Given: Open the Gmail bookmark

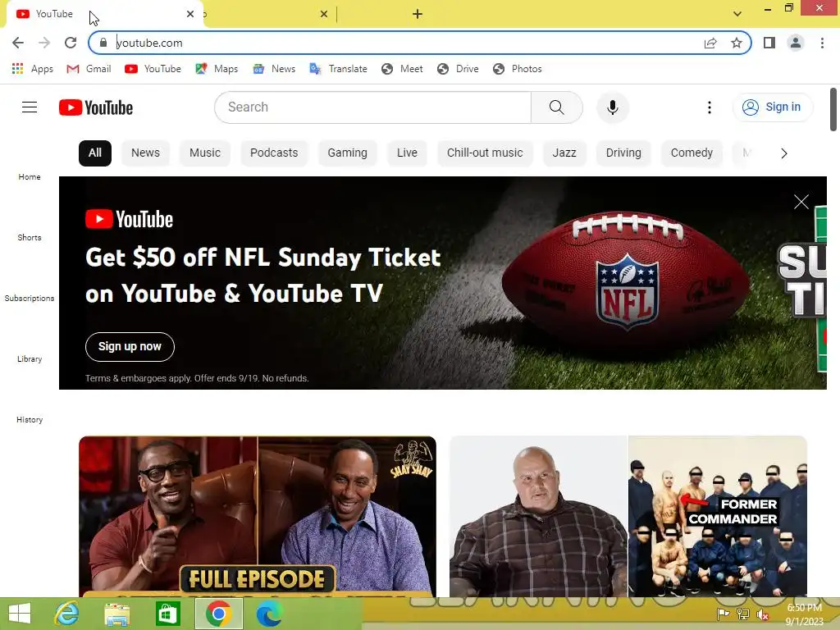Looking at the screenshot, I should pyautogui.click(x=89, y=69).
